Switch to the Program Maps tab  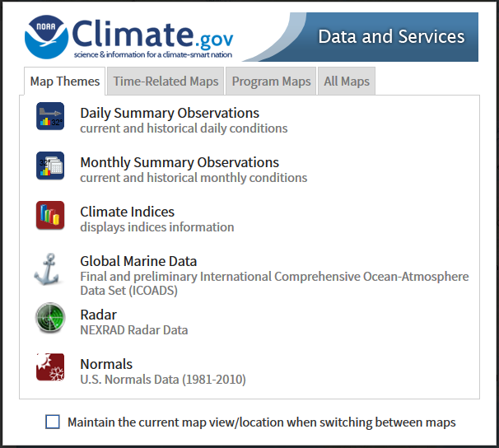271,82
